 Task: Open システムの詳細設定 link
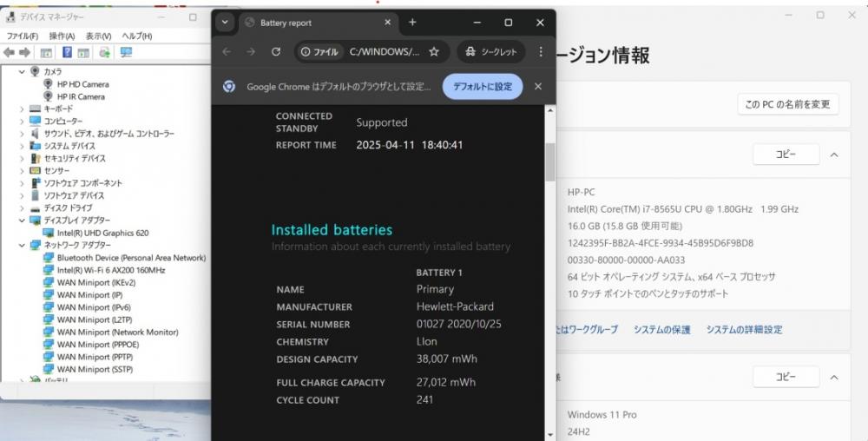click(x=744, y=330)
